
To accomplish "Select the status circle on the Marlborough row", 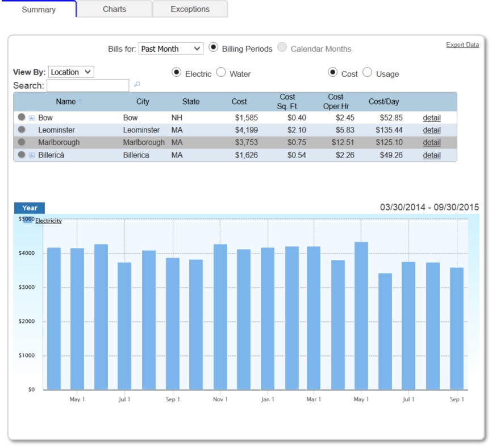I will (20, 141).
